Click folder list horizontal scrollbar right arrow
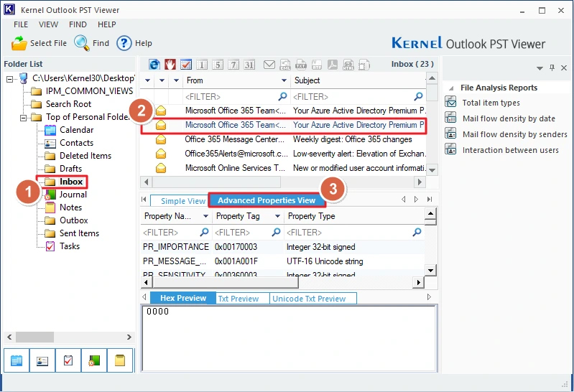Screen dimensions: 574x392 [x=129, y=337]
